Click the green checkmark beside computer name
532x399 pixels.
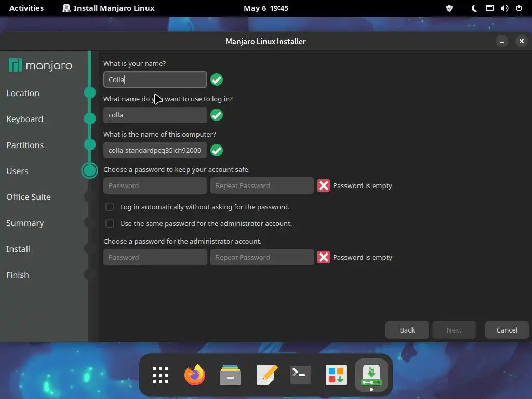tap(217, 150)
